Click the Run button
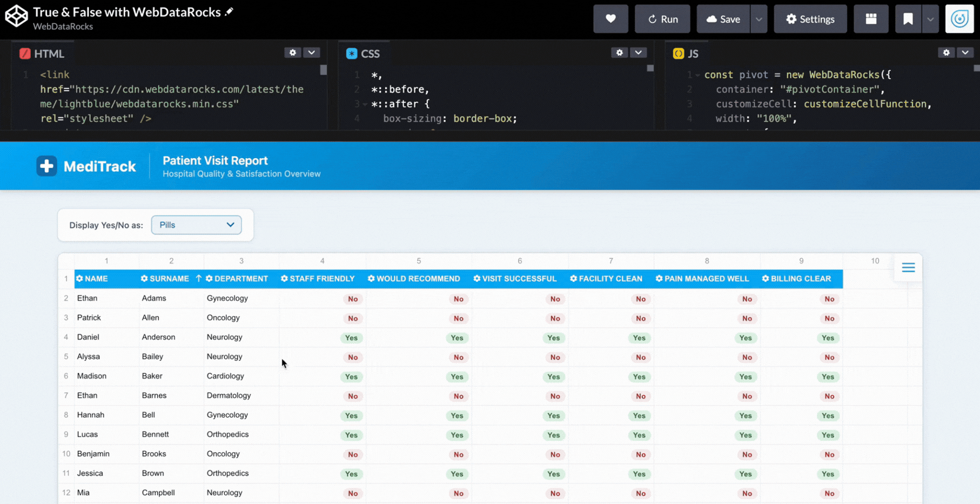Viewport: 980px width, 504px height. (x=662, y=19)
